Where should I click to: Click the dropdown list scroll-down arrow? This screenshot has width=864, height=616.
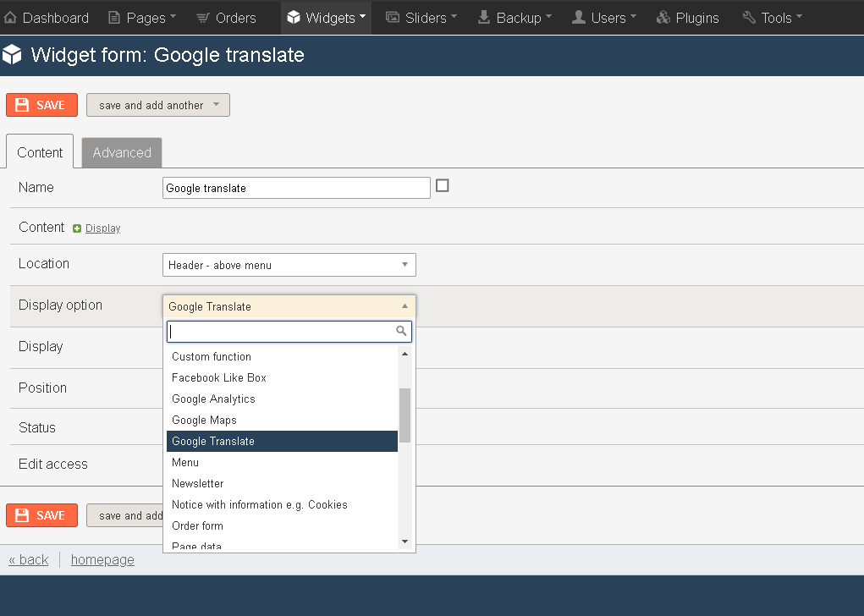405,542
